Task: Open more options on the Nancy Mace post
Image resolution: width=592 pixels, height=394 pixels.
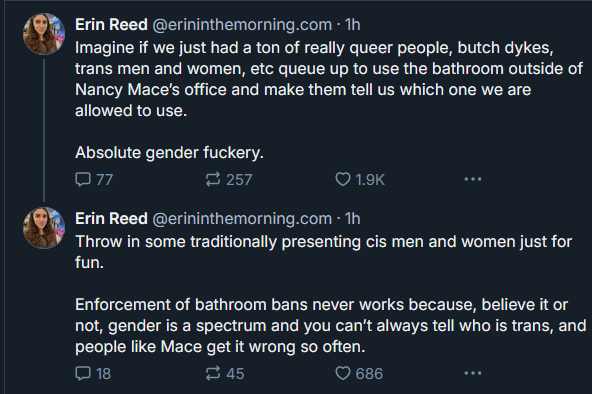Action: point(473,179)
